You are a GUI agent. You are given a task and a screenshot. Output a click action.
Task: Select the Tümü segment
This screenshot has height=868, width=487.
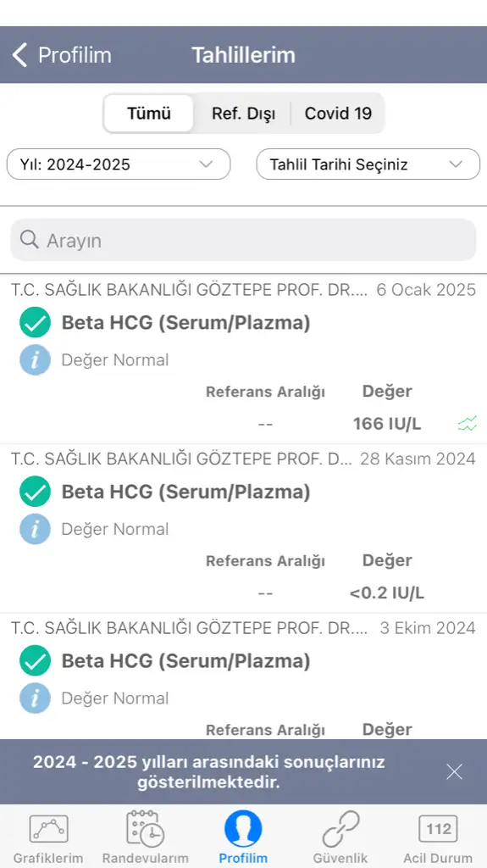point(149,114)
